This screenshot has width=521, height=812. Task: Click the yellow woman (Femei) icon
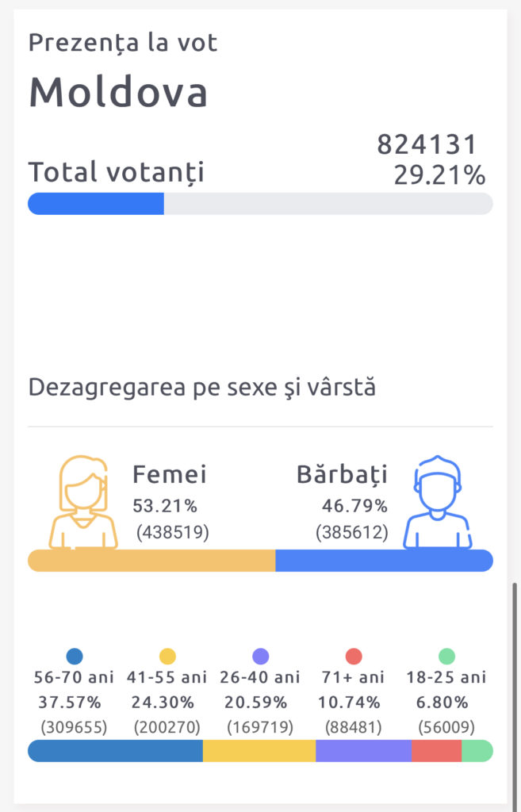coord(83,502)
